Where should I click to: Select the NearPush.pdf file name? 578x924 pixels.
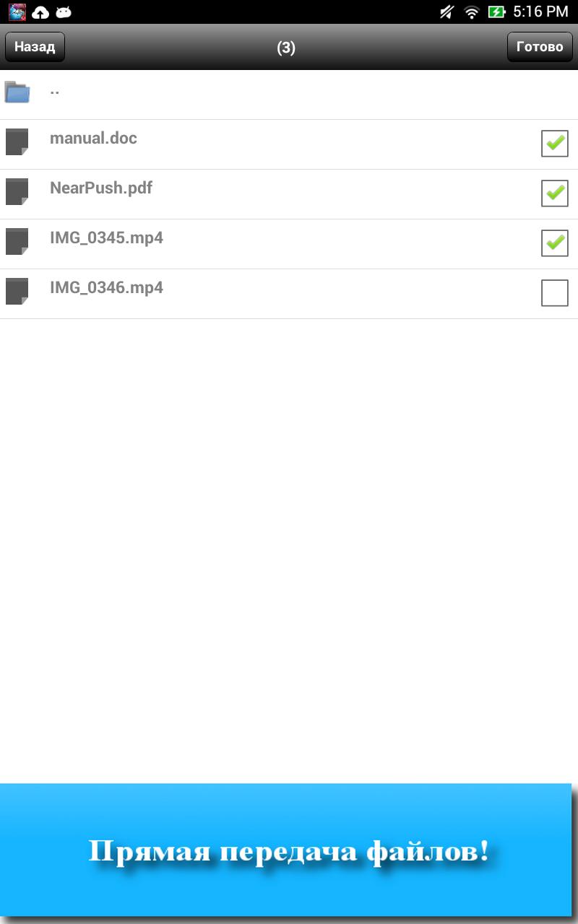click(101, 188)
